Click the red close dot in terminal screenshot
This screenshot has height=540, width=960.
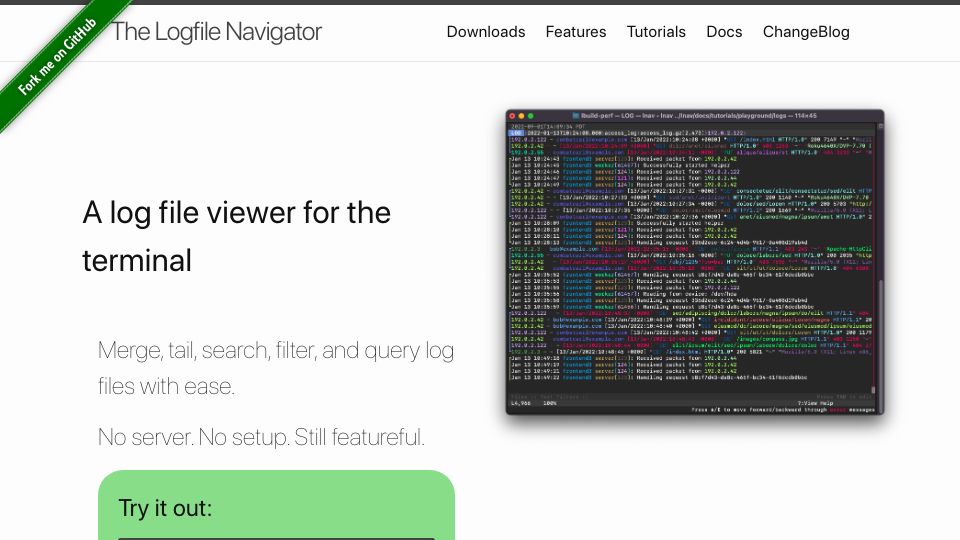[512, 116]
